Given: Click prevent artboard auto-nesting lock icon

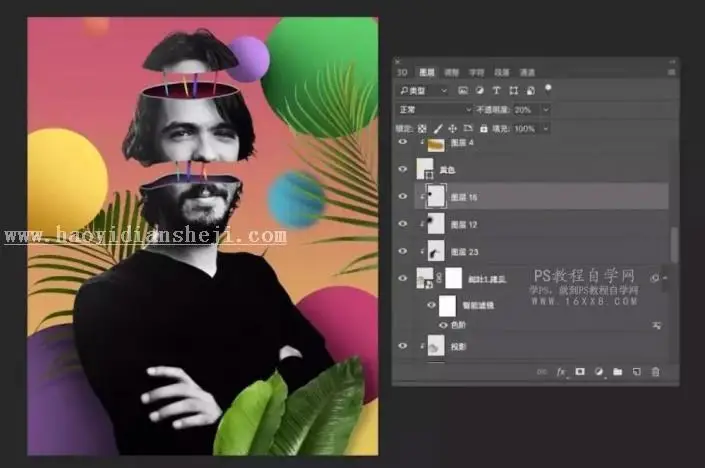Looking at the screenshot, I should [468, 129].
